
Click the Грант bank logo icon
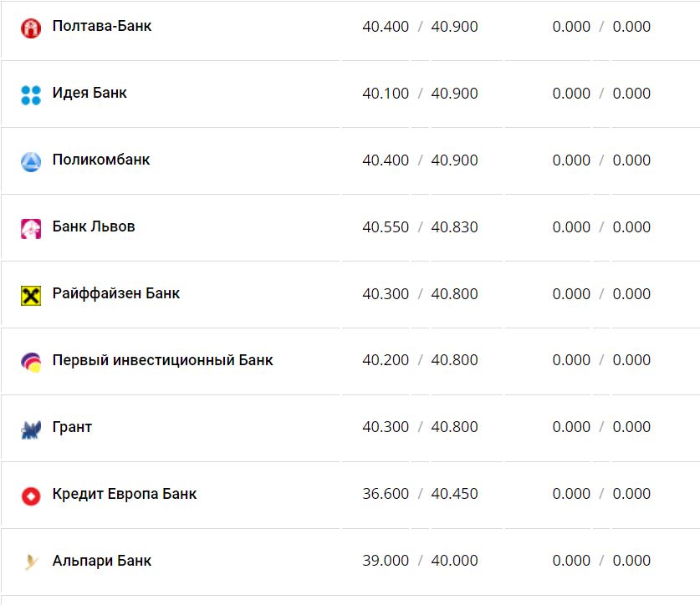click(x=31, y=429)
